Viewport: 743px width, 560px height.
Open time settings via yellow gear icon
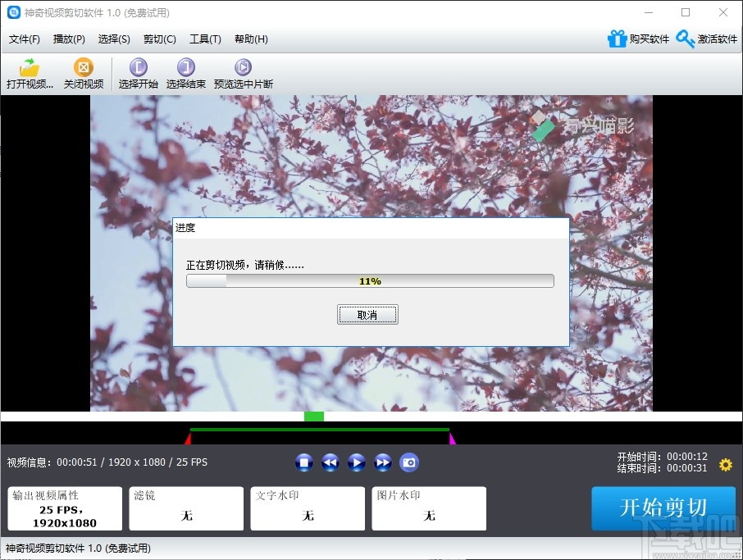(x=725, y=465)
